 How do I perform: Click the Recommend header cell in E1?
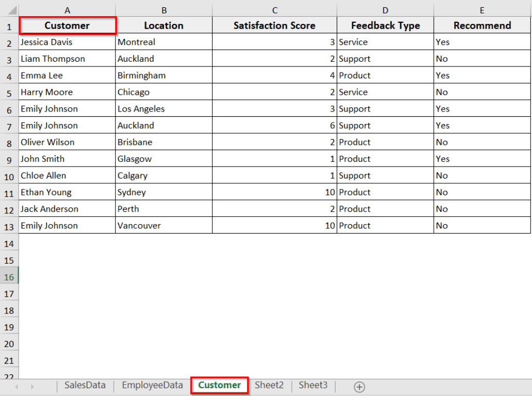pyautogui.click(x=482, y=25)
